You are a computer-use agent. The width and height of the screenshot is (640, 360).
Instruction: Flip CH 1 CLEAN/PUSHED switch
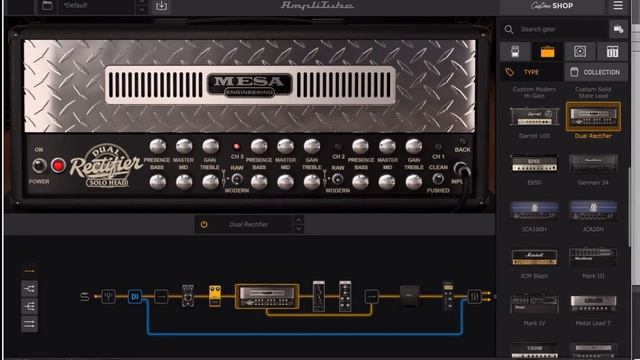[x=438, y=179]
